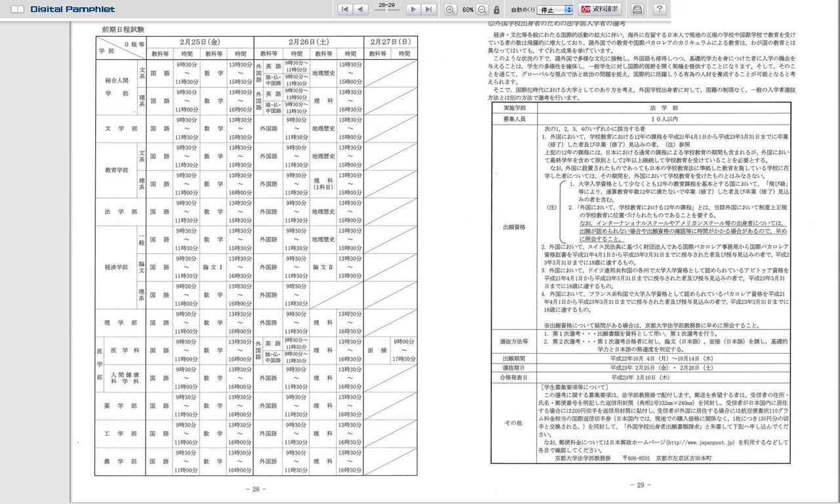Viewport: 840px width, 504px height.
Task: Print the pamphlet using the printer icon
Action: click(637, 9)
